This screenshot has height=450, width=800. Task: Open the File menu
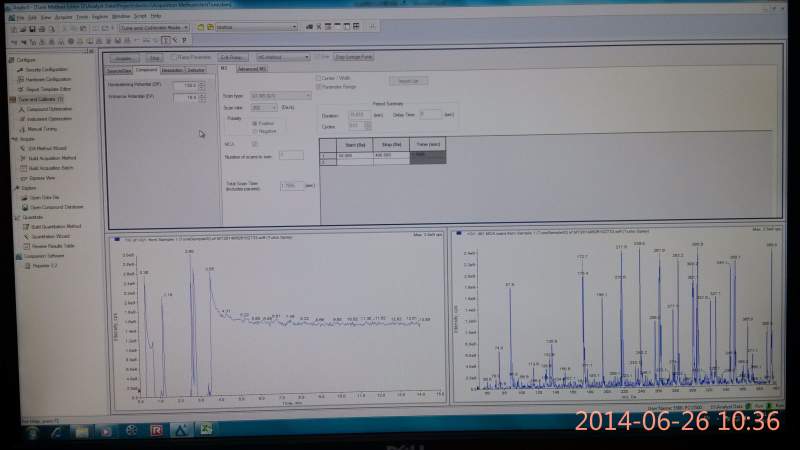20,18
